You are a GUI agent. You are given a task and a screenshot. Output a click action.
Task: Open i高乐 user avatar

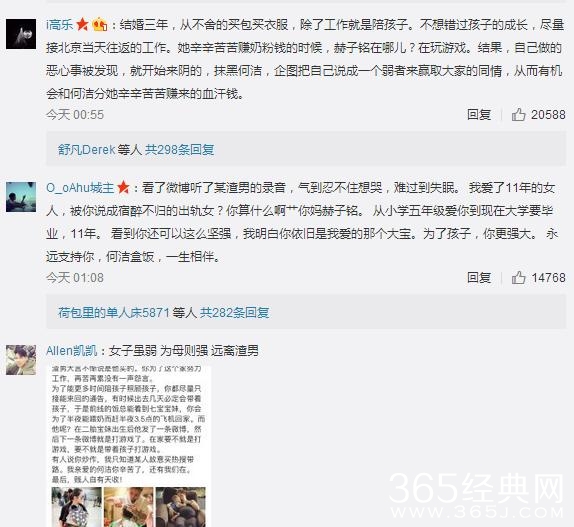click(21, 34)
